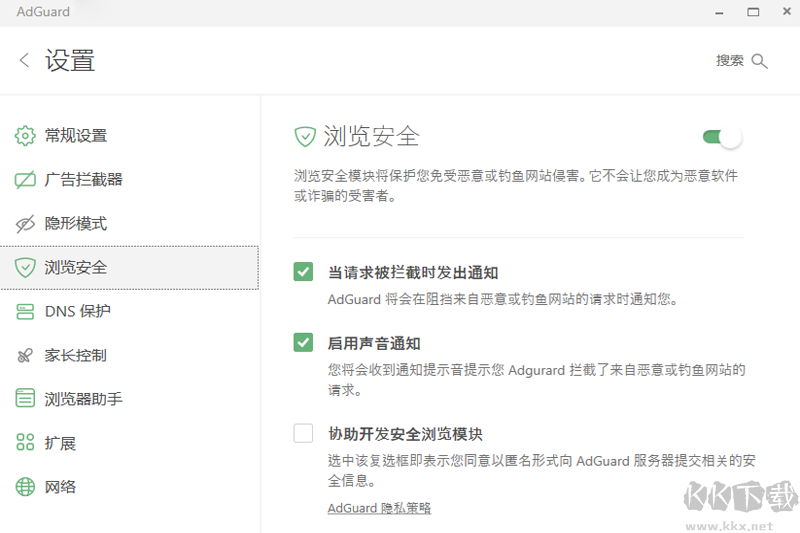Click the search magnifier icon
This screenshot has height=533, width=800.
(x=759, y=61)
